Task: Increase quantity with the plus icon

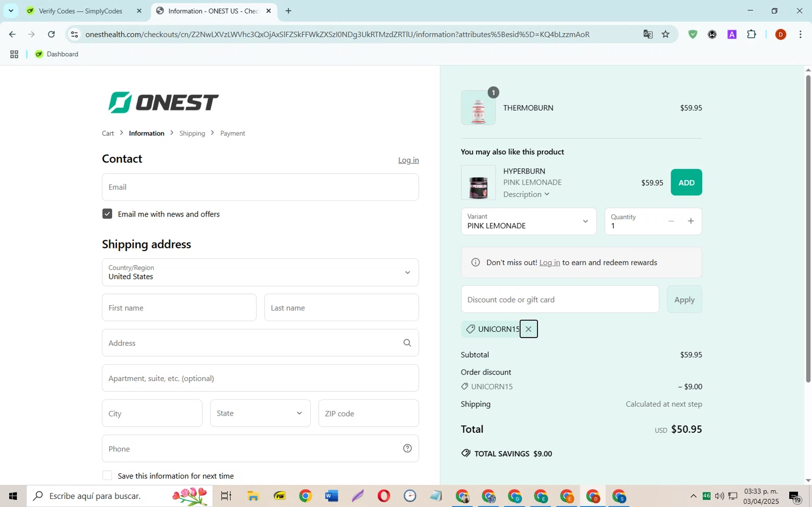Action: (x=691, y=221)
